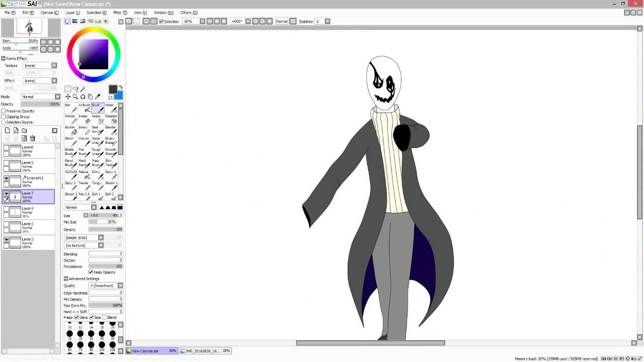Toggle visibility of Layer6

6,148
